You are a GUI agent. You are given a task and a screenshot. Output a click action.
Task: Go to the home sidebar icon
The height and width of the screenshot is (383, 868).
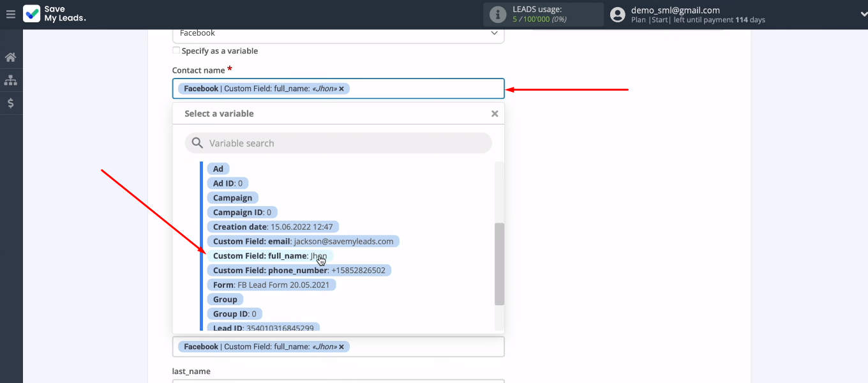11,57
